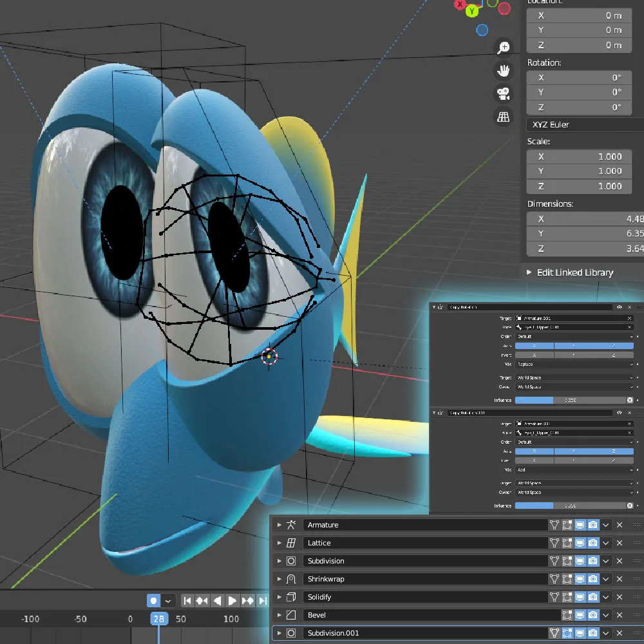Viewport: 644px width, 644px height.
Task: Click the Subdivision.001 modifier name field
Action: [x=424, y=633]
